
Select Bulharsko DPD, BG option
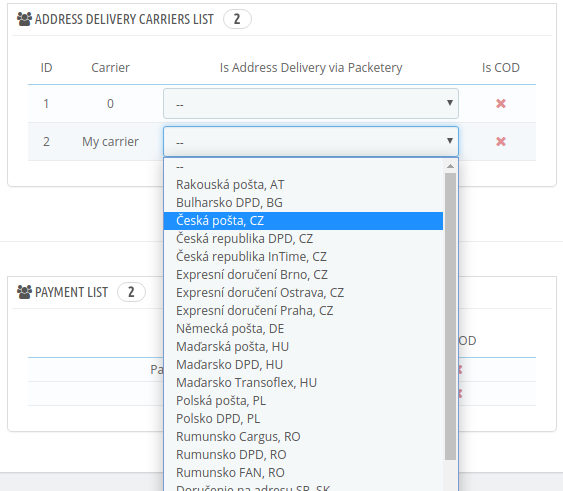303,203
